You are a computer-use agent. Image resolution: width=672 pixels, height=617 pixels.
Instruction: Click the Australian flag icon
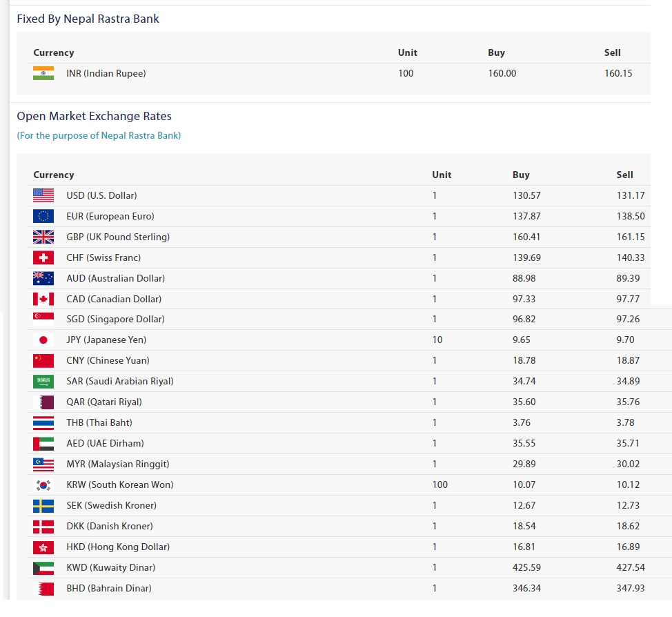coord(43,278)
